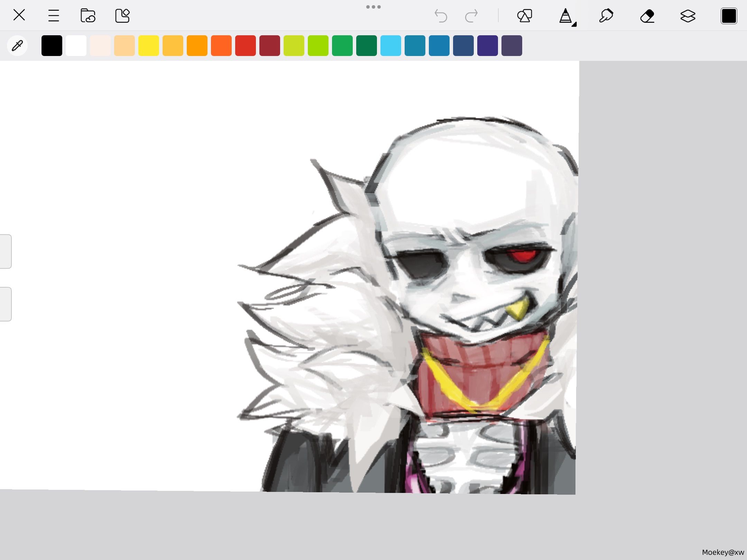Activate the eyedropper color picker

click(17, 46)
